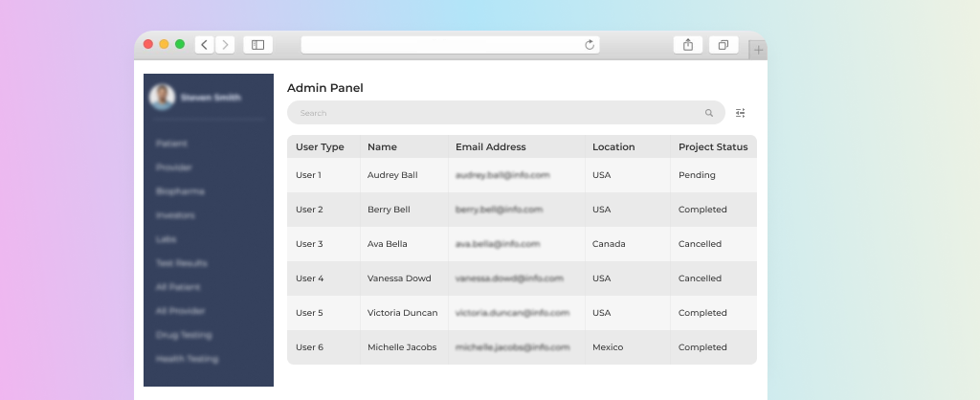Screen dimensions: 980x400
Task: Click the Admin Panel search field
Action: coord(505,113)
